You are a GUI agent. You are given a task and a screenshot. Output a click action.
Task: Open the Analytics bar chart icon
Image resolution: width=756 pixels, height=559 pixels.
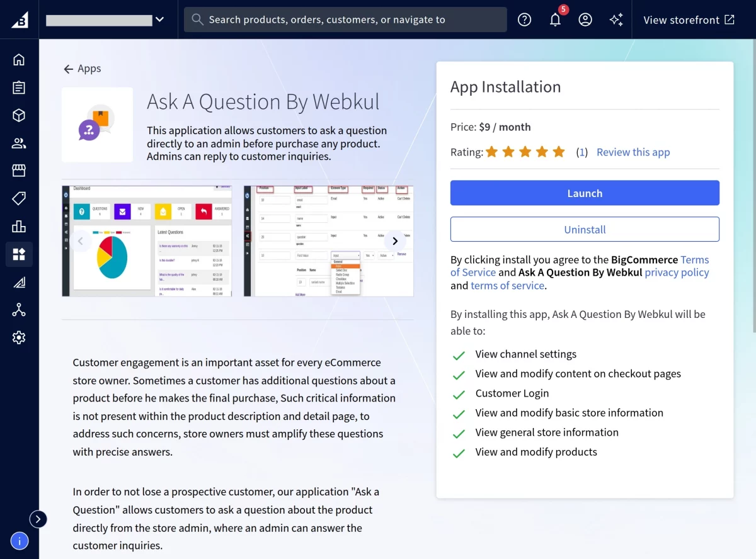[19, 226]
